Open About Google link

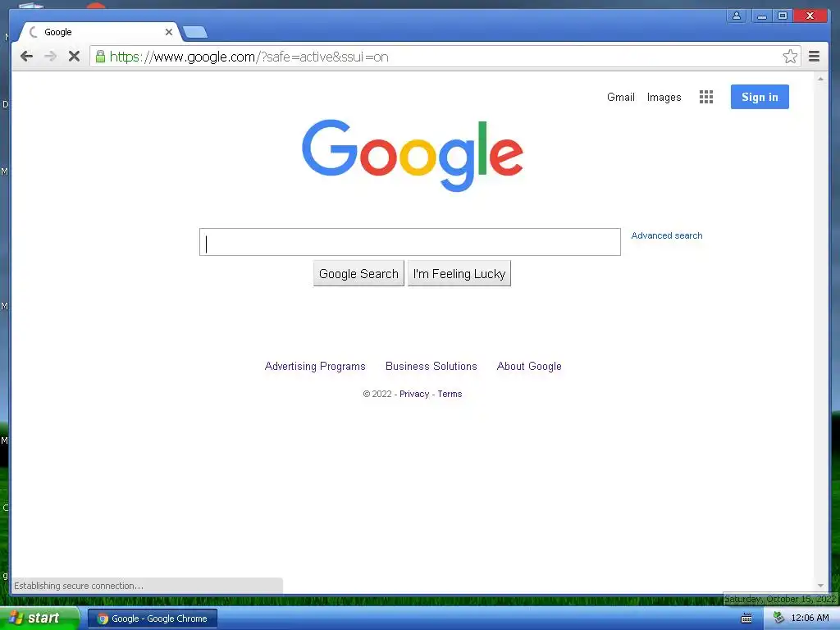[529, 367]
